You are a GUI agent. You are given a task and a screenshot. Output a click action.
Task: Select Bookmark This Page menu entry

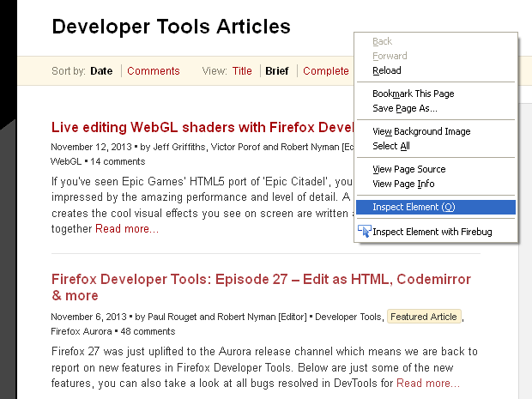pyautogui.click(x=436, y=94)
